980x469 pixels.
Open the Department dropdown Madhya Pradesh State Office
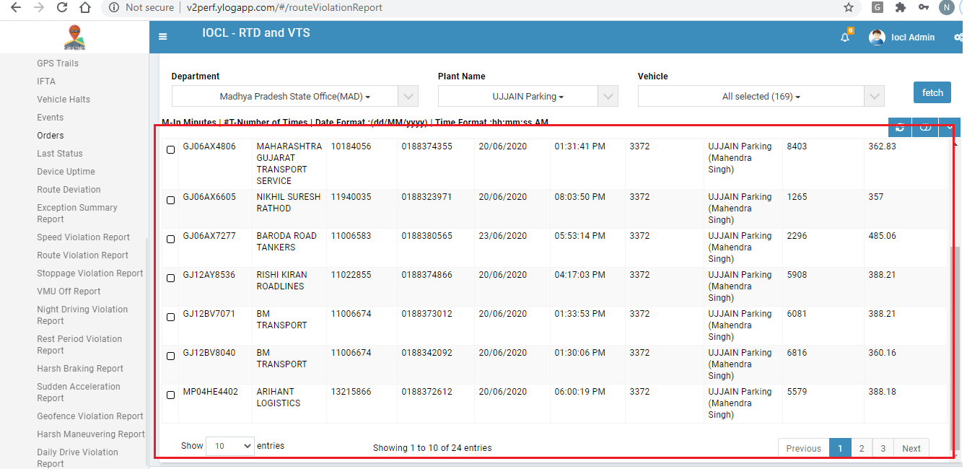click(285, 96)
